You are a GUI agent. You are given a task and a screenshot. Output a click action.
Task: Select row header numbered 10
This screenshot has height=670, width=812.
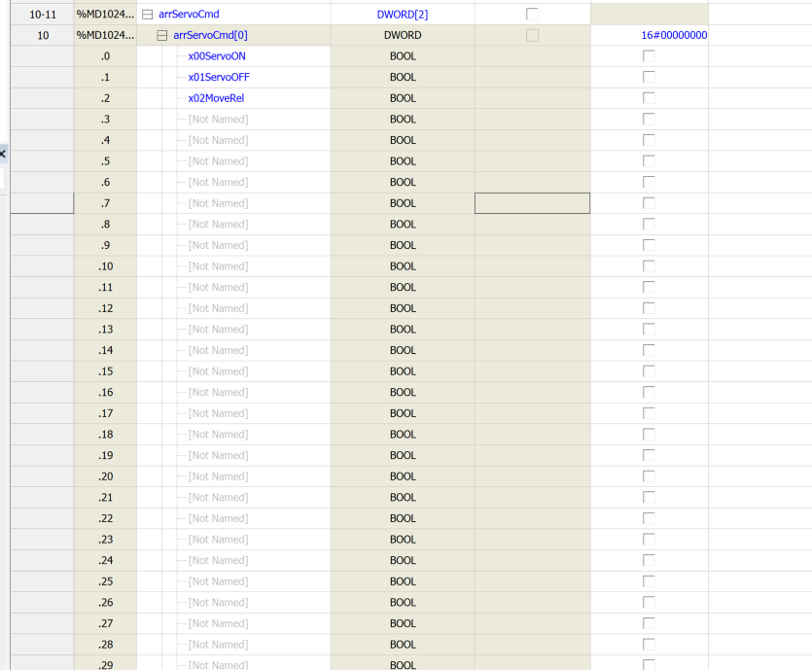pos(43,35)
